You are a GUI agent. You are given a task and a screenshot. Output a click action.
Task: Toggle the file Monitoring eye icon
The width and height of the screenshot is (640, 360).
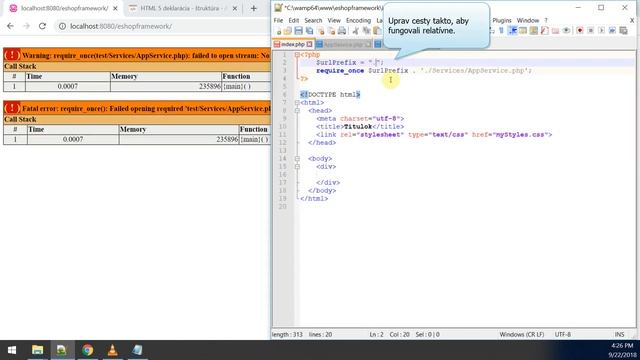[x=566, y=31]
